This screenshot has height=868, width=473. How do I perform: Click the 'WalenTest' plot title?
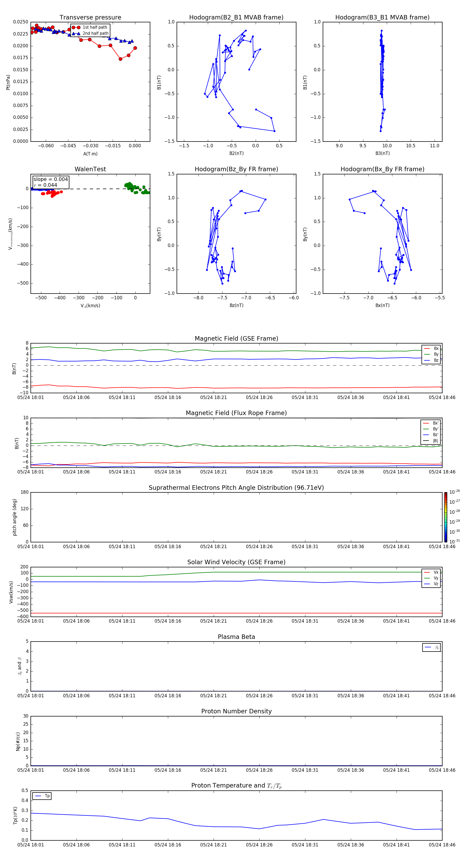click(90, 169)
